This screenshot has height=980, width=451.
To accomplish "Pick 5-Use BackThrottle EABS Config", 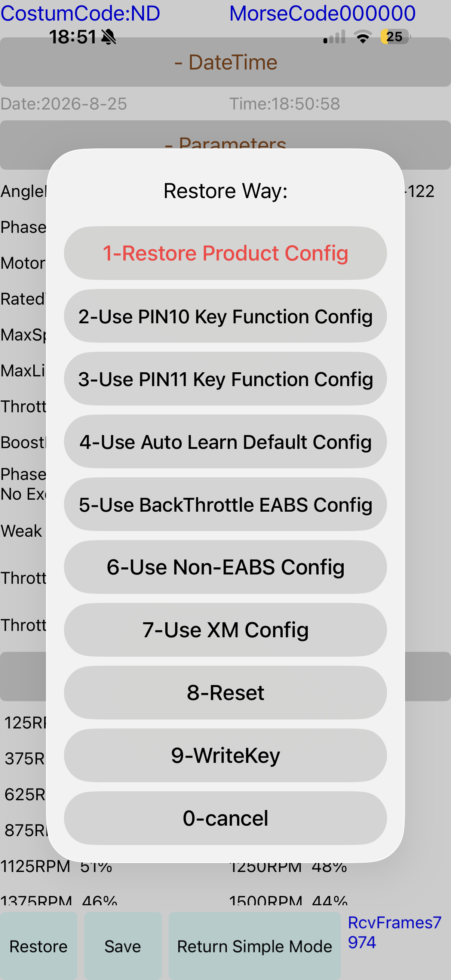I will pyautogui.click(x=225, y=505).
